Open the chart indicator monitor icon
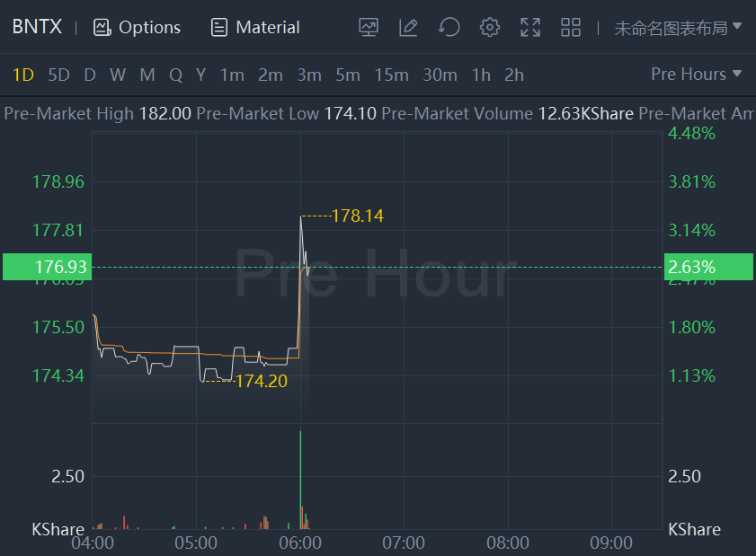This screenshot has height=556, width=756. (x=368, y=27)
